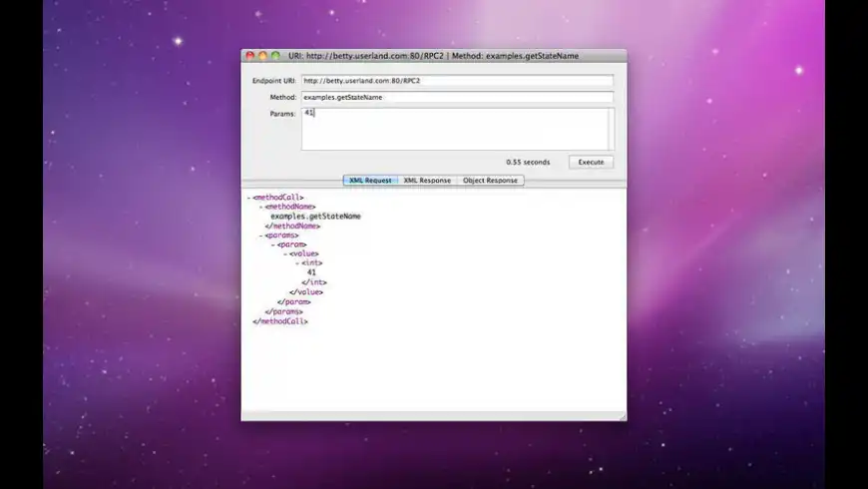This screenshot has height=489, width=868.
Task: Open the Object Response tab
Action: pyautogui.click(x=491, y=181)
